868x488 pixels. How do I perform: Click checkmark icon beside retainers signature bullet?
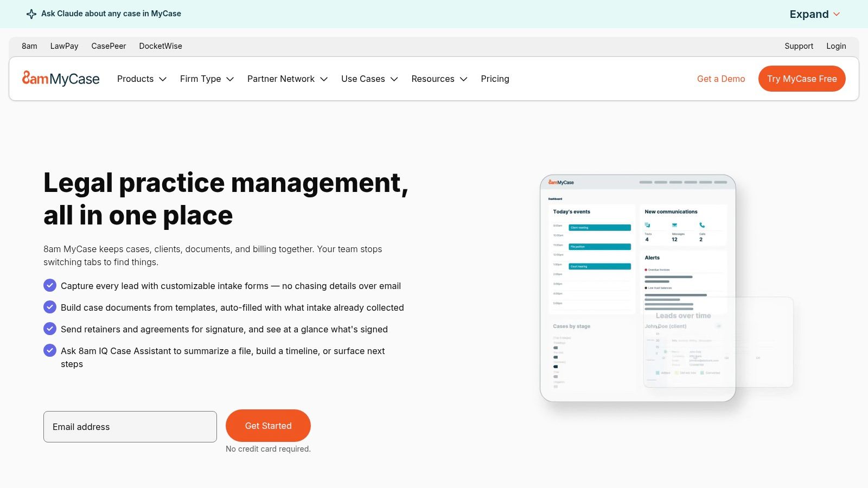pos(50,329)
